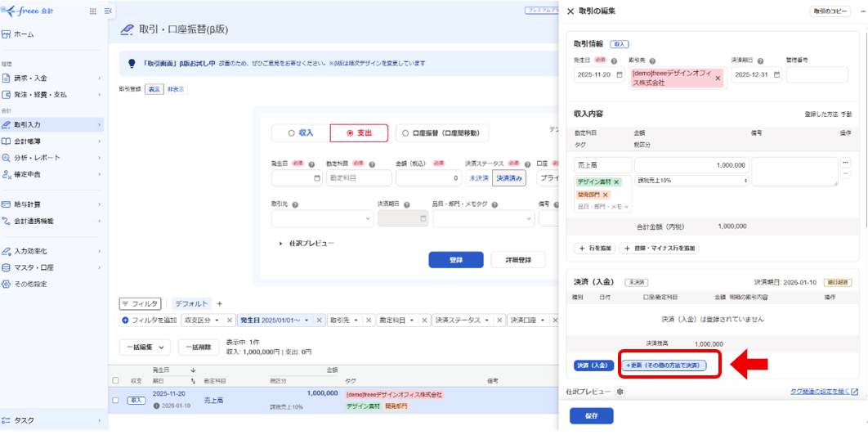Click 行を追加 button
Screen dimensions: 868x435
594,249
